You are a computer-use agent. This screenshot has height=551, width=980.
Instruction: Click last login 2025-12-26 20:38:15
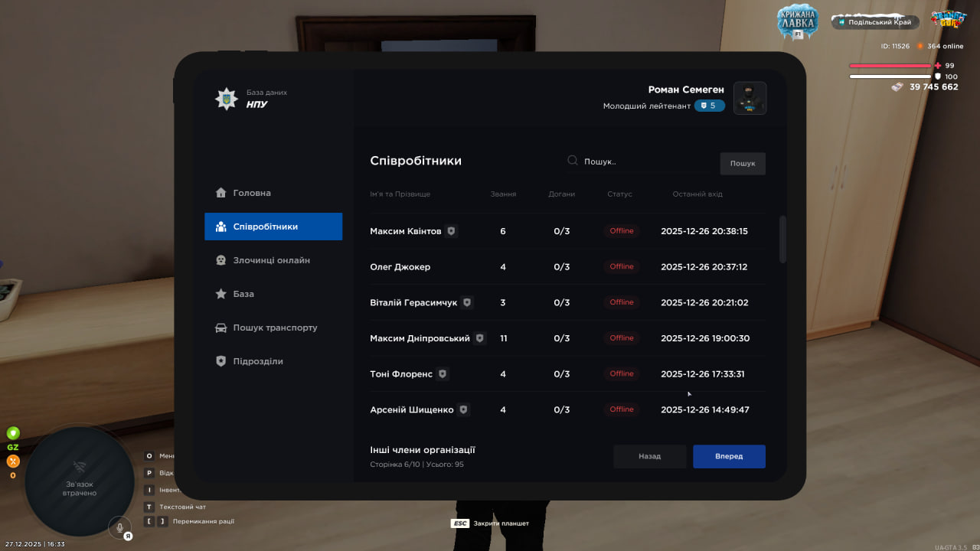click(704, 231)
